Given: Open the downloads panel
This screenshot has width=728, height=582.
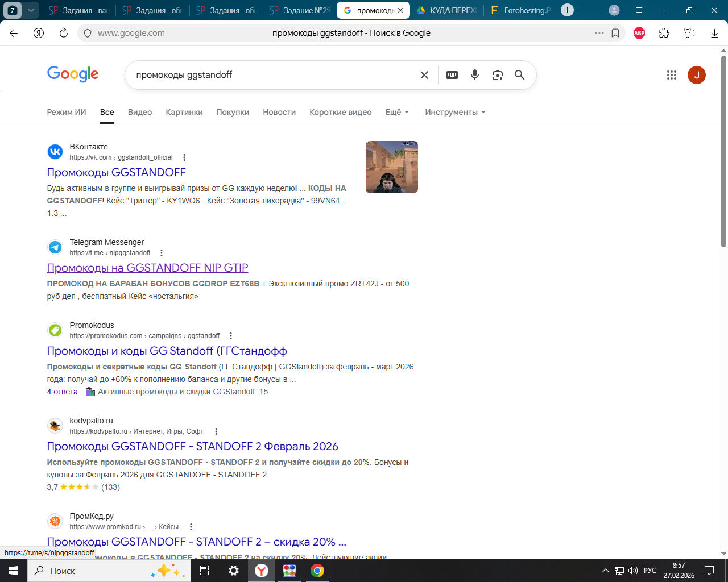Looking at the screenshot, I should (x=714, y=33).
